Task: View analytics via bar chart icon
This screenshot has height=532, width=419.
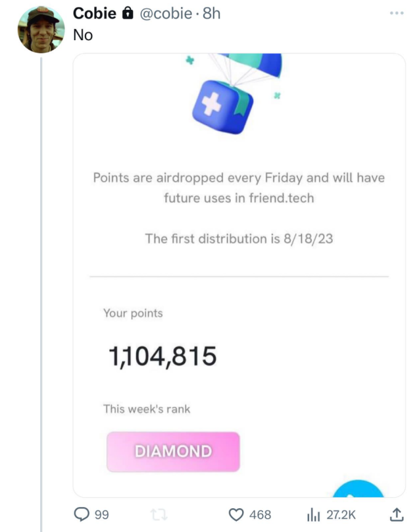Action: click(313, 514)
